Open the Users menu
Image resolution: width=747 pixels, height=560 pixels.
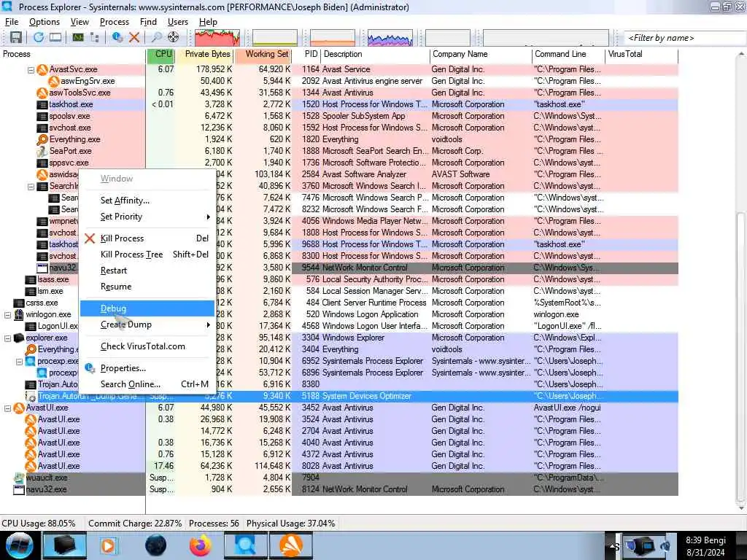(178, 22)
